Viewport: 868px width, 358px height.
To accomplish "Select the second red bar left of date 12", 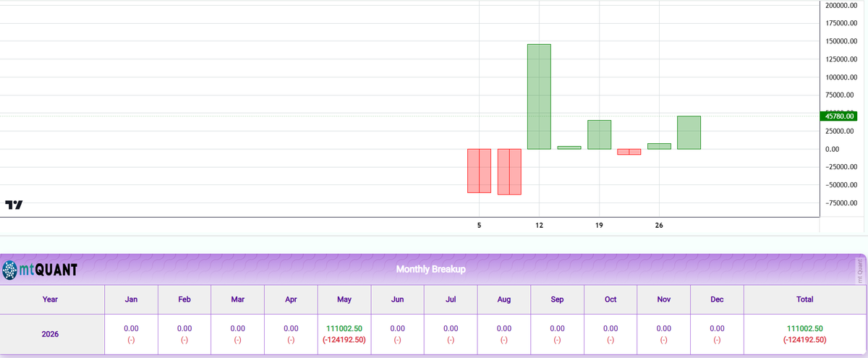I will 509,171.
